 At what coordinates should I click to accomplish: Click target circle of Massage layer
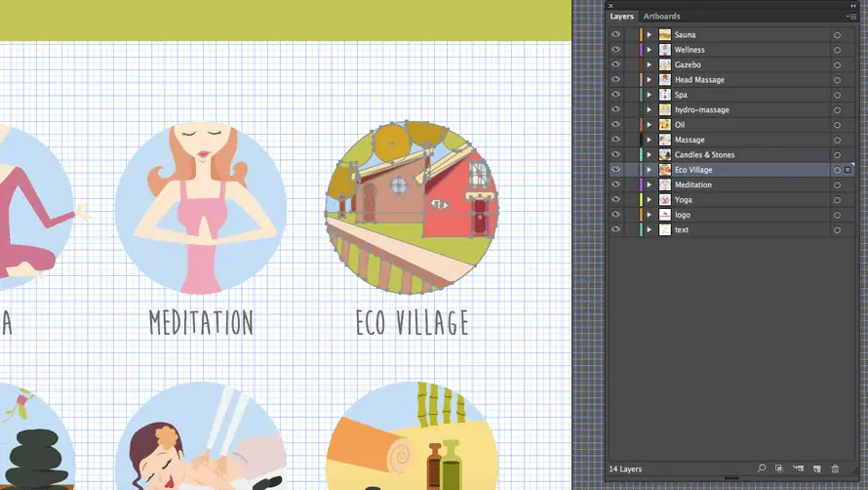[x=837, y=140]
